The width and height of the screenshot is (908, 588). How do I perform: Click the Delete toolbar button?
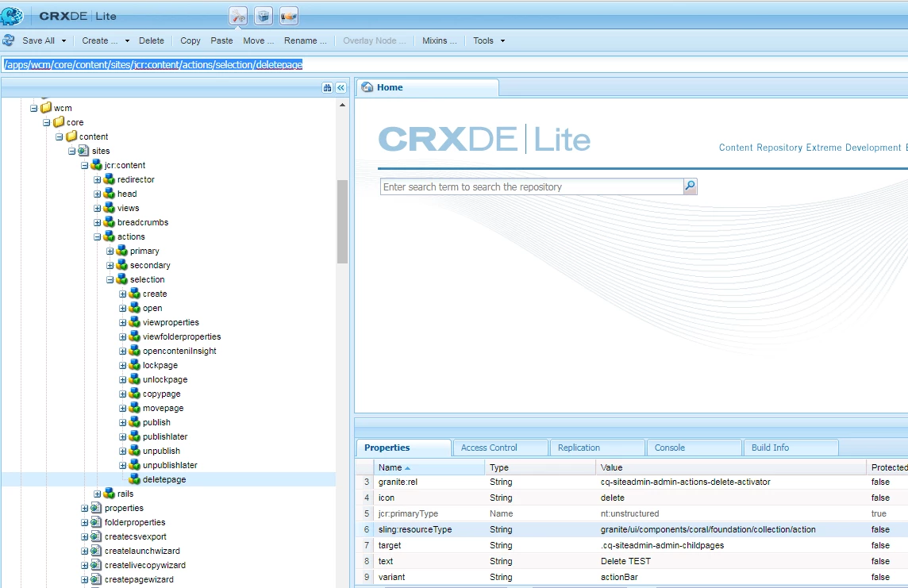pos(151,40)
